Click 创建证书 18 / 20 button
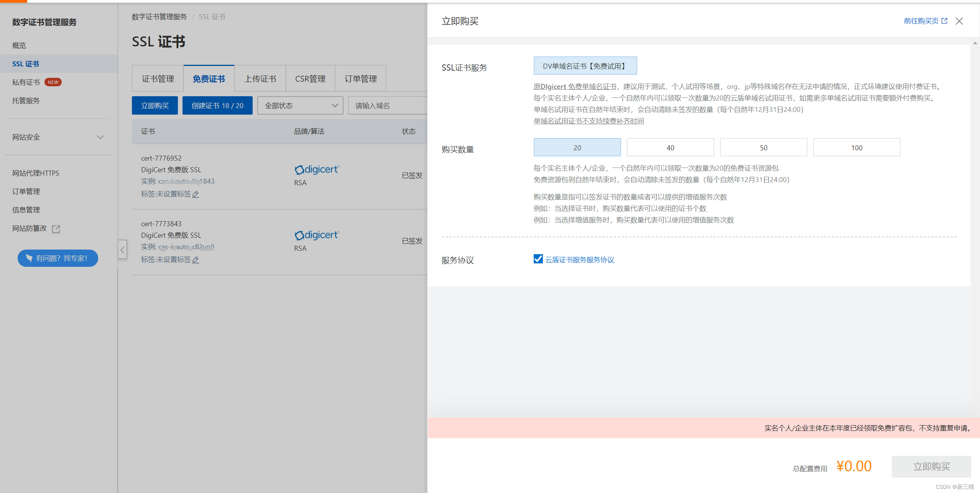The image size is (980, 493). (x=217, y=106)
